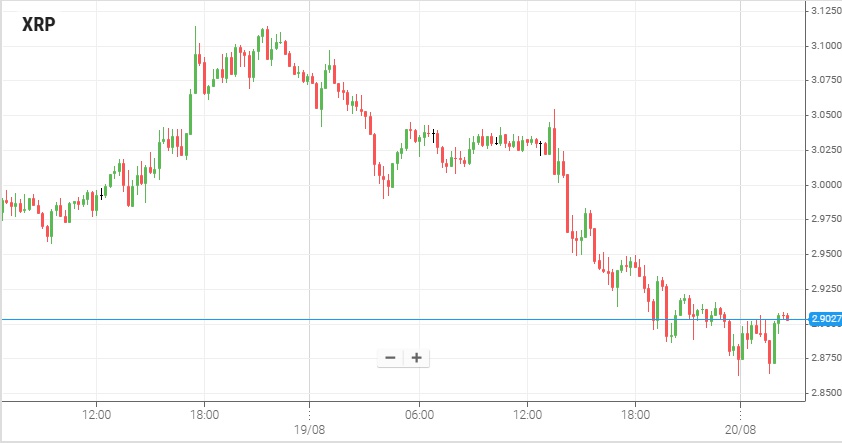Select the 19/08 date label
842x443 pixels.
click(309, 430)
